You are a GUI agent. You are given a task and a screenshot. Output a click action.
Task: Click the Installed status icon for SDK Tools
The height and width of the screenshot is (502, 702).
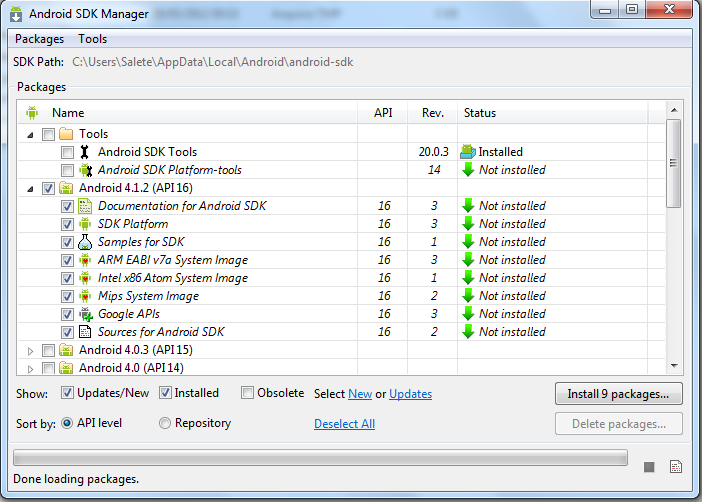coord(468,152)
